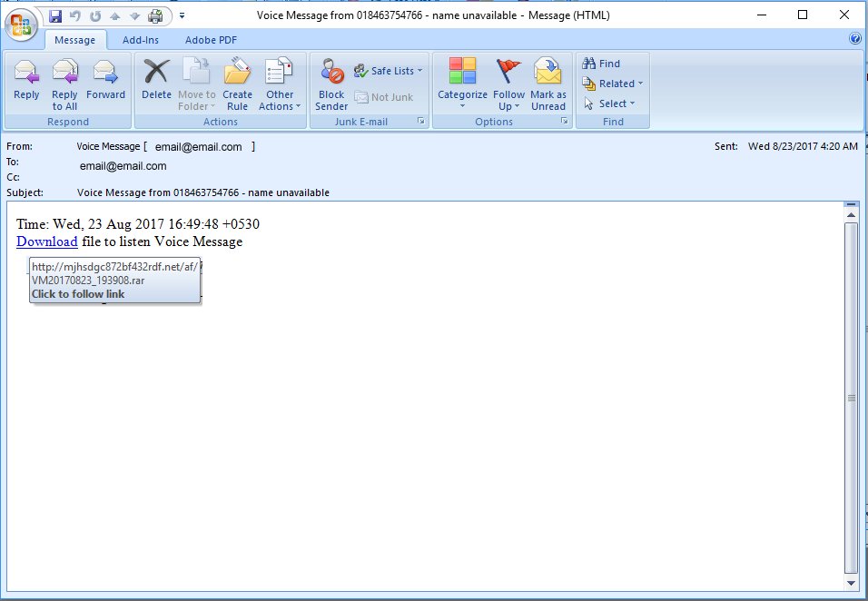This screenshot has height=601, width=868.
Task: Open Options group dialog launcher
Action: 565,121
